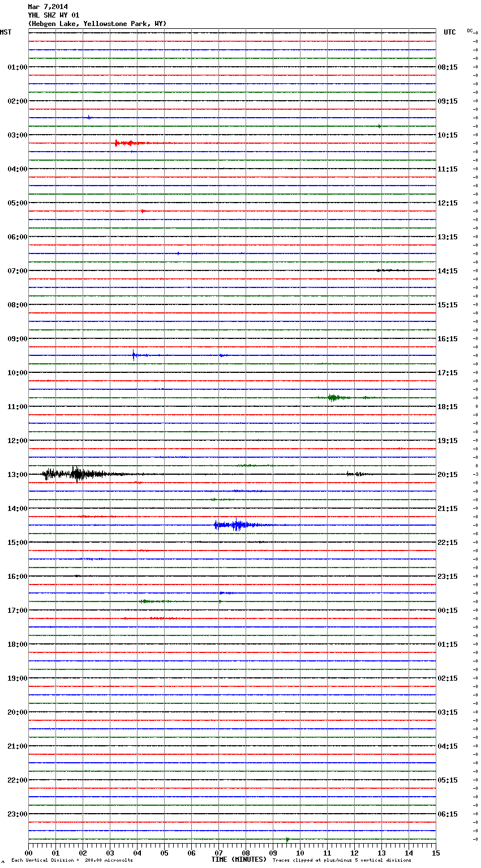The height and width of the screenshot is (868, 481).
Task: Click minute 00 on the bottom time axis
Action: (28, 853)
